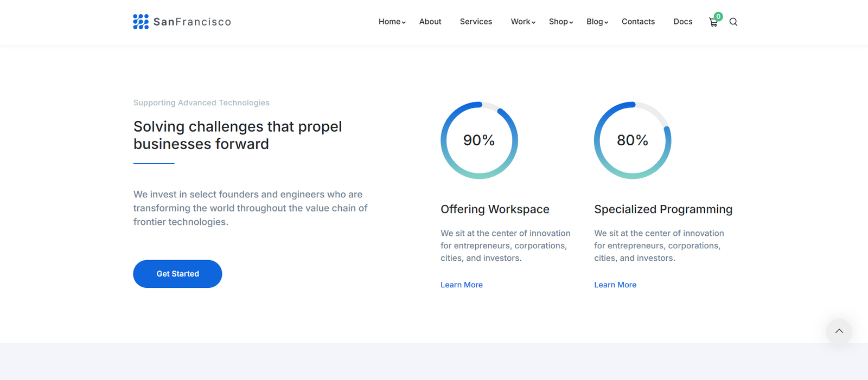
Task: Expand the Home menu dropdown
Action: (392, 22)
